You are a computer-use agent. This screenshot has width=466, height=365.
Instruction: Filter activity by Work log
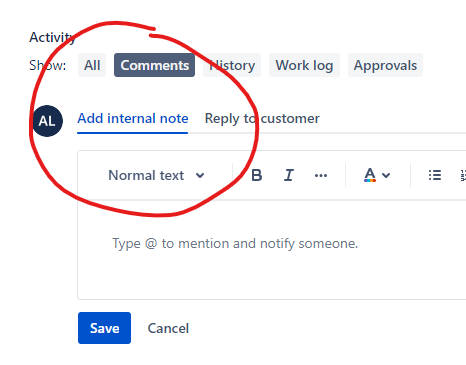(x=304, y=65)
